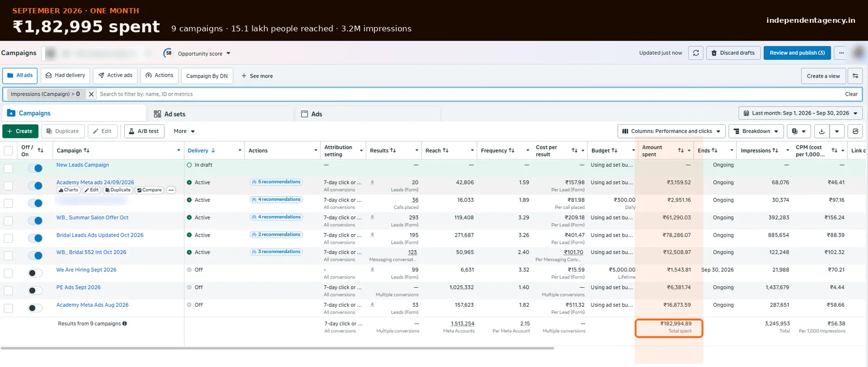Toggle off WB_ Summar Salon Offer Oct campaign
868x367 pixels.
[35, 220]
